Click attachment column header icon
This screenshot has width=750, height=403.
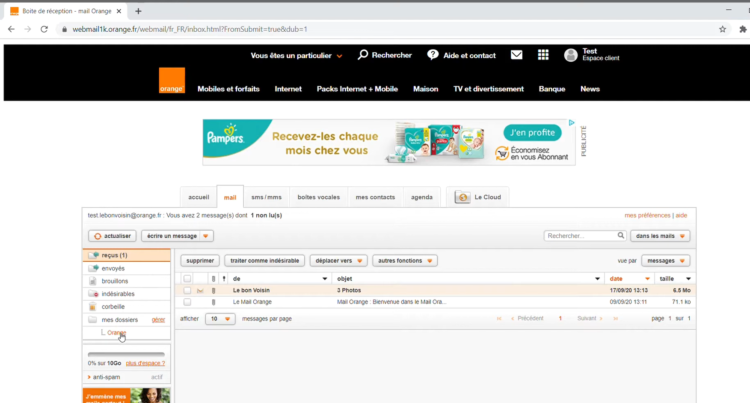[213, 279]
